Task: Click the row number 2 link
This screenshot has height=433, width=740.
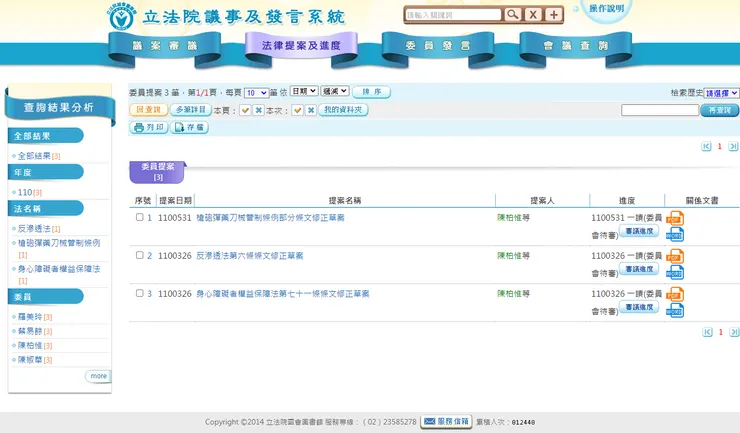Action: (x=149, y=255)
